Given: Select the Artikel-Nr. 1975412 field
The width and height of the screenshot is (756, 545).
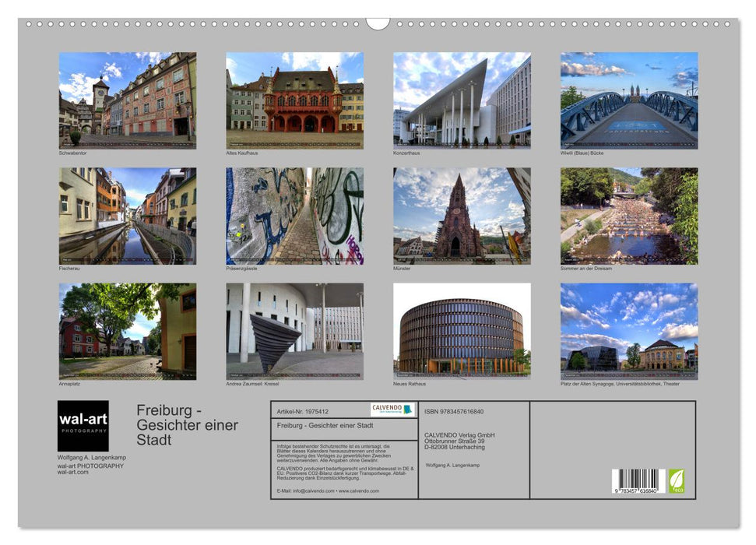Looking at the screenshot, I should coord(304,410).
